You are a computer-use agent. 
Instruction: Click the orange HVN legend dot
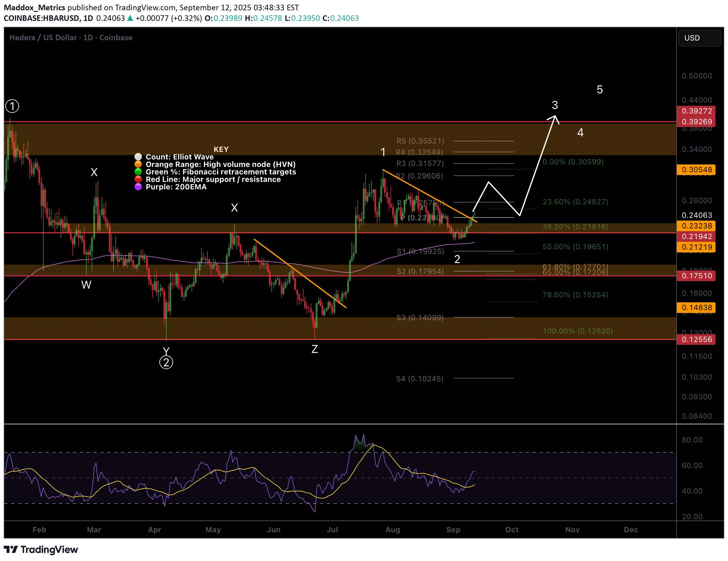click(138, 164)
